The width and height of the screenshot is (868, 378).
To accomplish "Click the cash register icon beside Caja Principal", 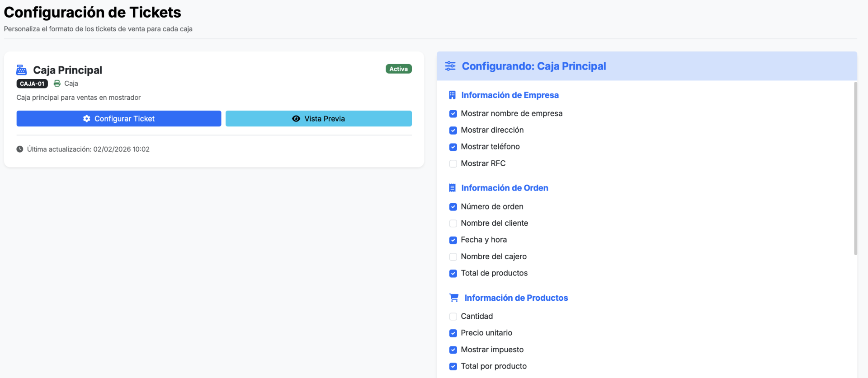I will (x=21, y=70).
